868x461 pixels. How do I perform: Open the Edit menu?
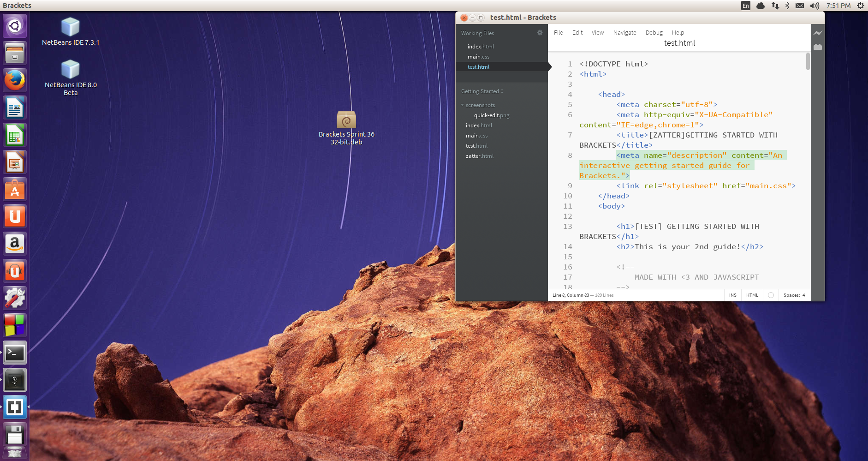pos(577,33)
